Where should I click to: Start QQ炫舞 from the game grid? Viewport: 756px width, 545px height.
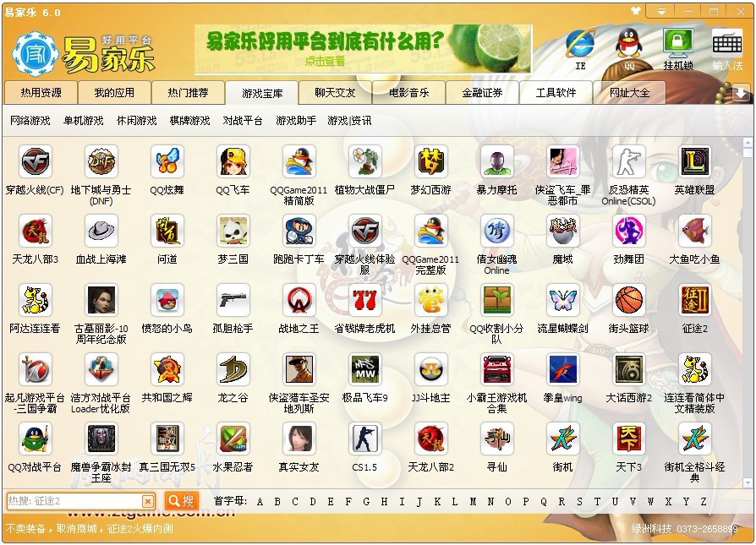click(167, 162)
